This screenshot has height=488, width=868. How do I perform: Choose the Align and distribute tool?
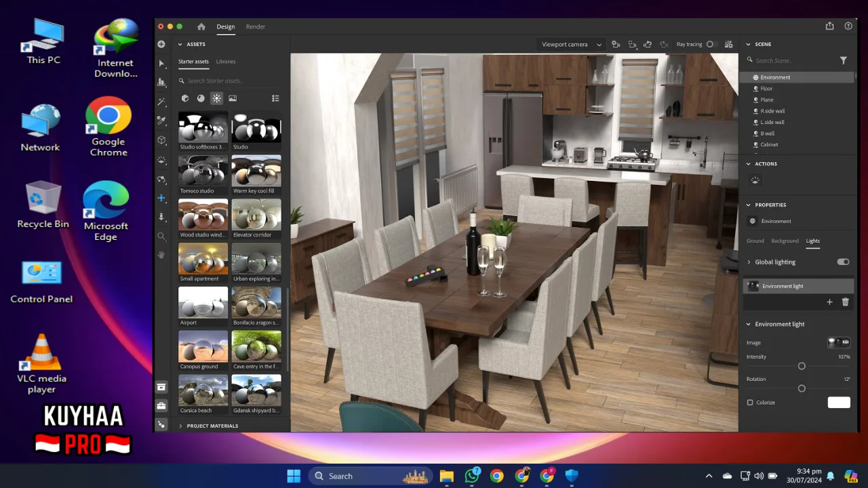tap(161, 82)
